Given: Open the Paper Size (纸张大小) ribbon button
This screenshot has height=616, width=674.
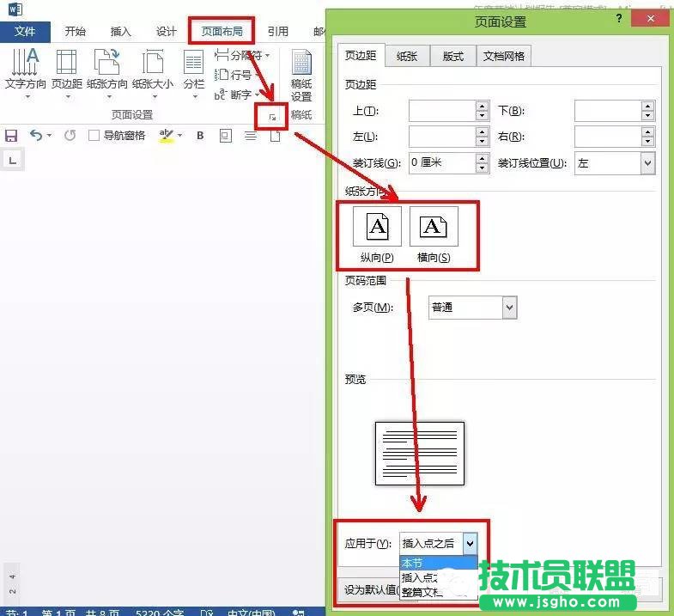Looking at the screenshot, I should [x=153, y=73].
